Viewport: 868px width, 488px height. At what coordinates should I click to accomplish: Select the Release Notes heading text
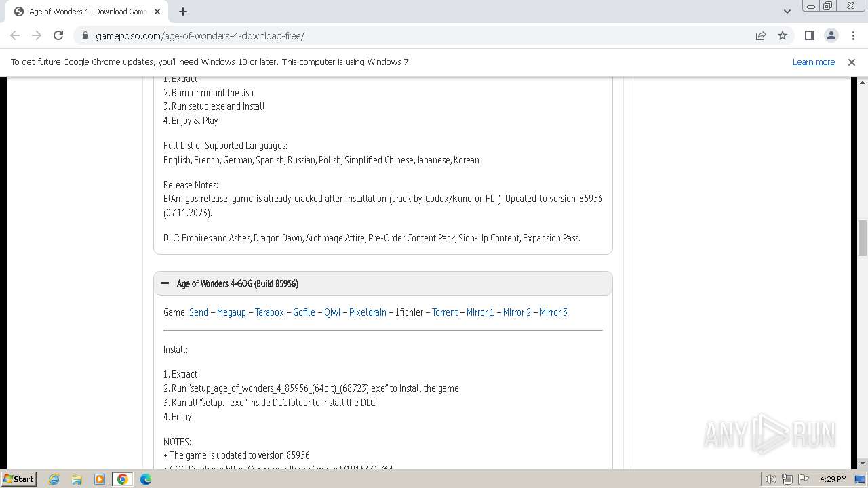click(x=191, y=185)
